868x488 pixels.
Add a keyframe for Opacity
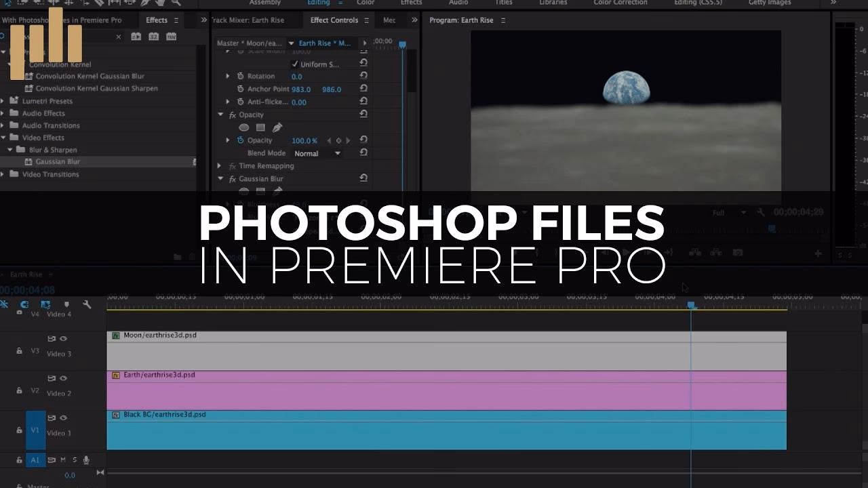[338, 140]
